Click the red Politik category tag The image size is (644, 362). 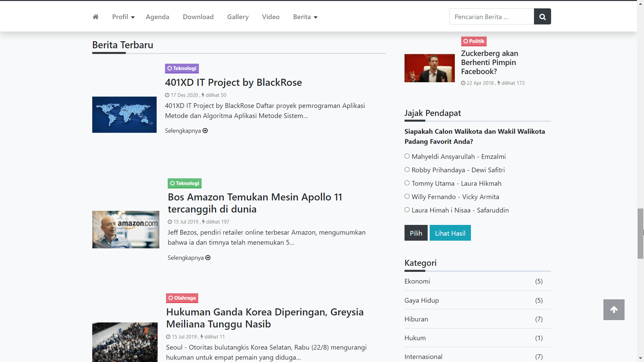tap(474, 41)
